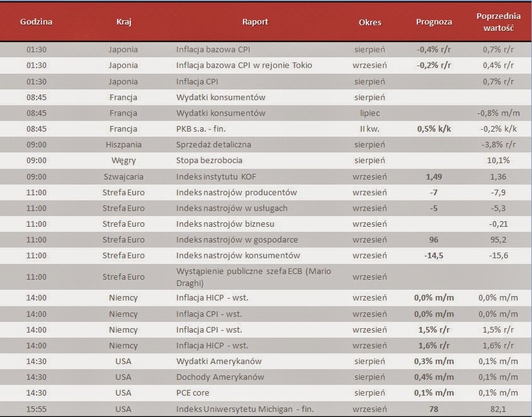Select the 82,1 previous value
Viewport: 532px width, 417px height.
[x=498, y=409]
